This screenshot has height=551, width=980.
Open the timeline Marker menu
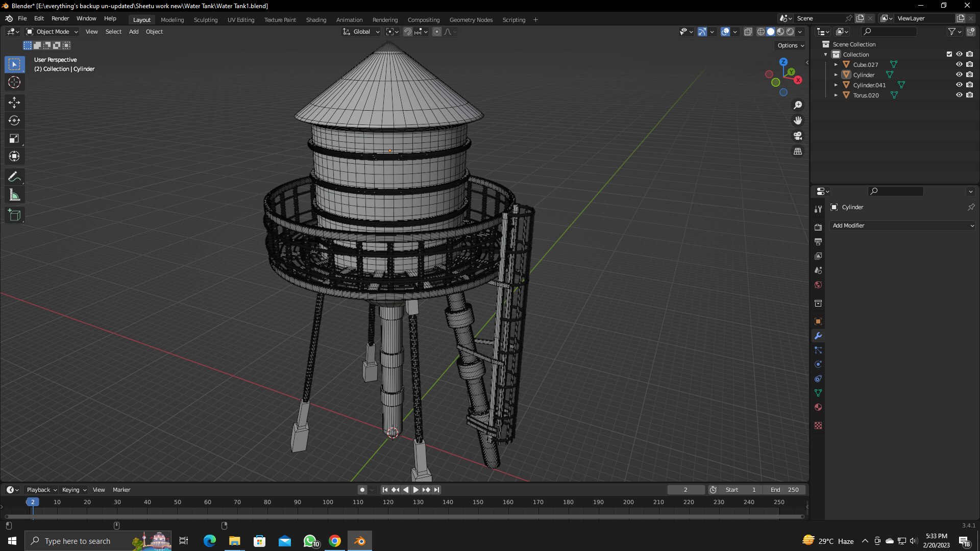(x=121, y=490)
